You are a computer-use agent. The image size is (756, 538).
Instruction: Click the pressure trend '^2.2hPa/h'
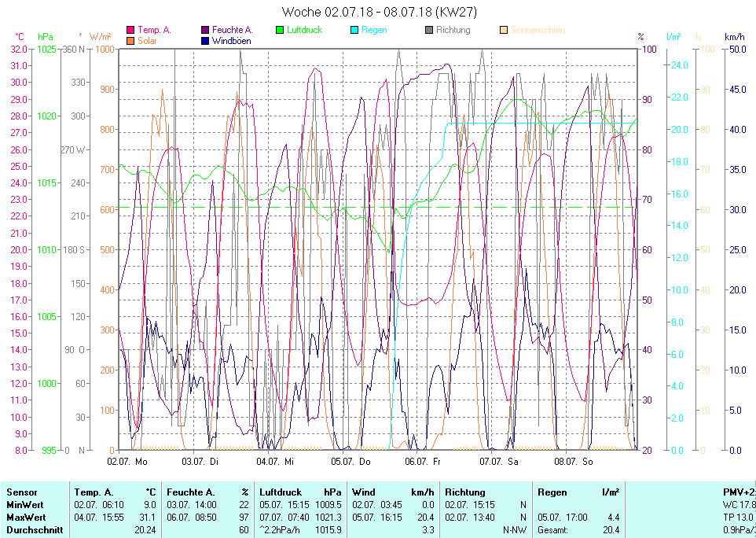pos(280,530)
